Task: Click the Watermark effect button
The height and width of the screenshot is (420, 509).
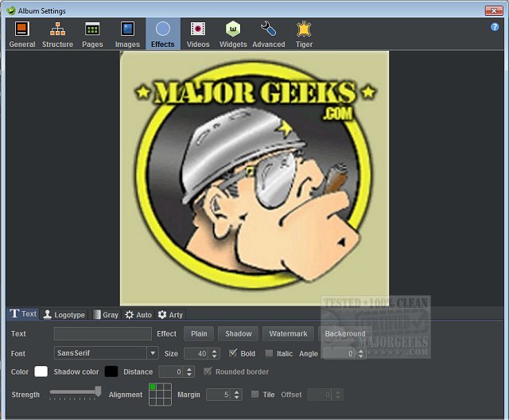Action: point(288,334)
